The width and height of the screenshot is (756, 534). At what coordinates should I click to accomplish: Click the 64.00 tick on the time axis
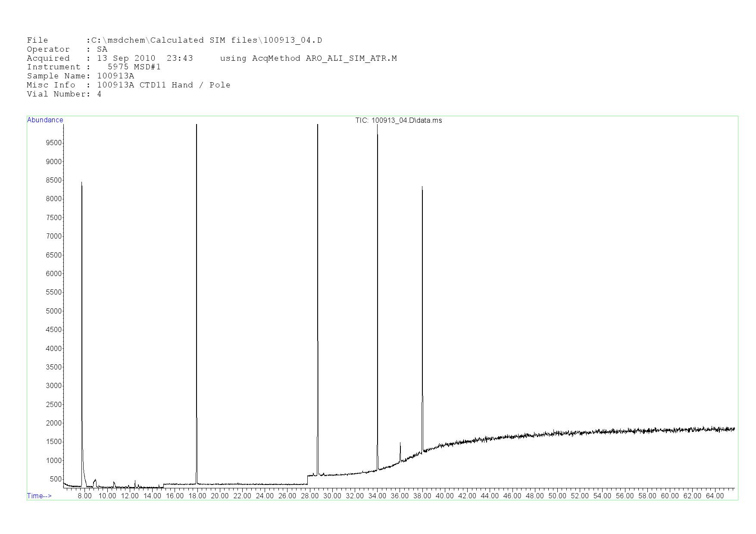click(714, 496)
